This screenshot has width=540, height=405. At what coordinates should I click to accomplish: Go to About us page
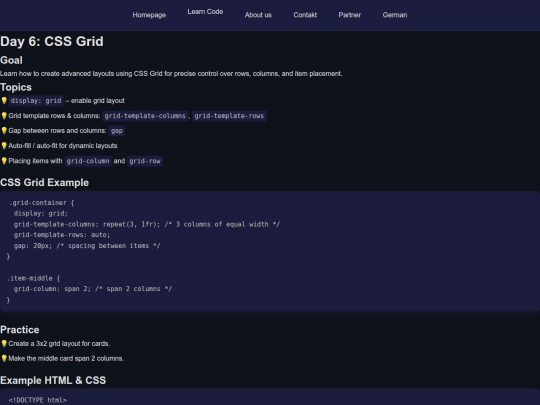(x=258, y=15)
